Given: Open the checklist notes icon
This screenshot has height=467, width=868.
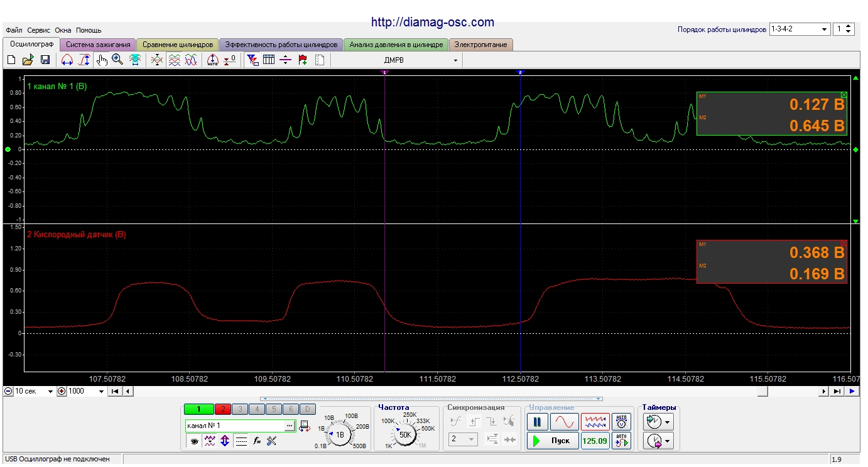Looking at the screenshot, I should (x=320, y=60).
